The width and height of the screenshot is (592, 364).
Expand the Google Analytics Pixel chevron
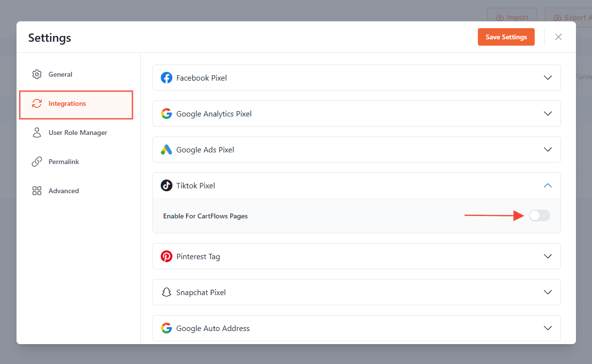click(x=548, y=114)
